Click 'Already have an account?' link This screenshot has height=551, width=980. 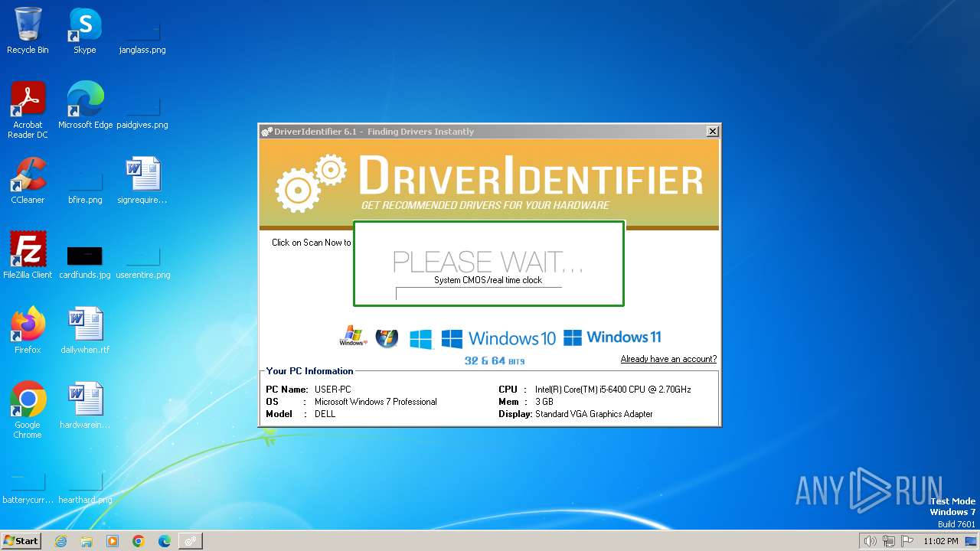click(668, 359)
